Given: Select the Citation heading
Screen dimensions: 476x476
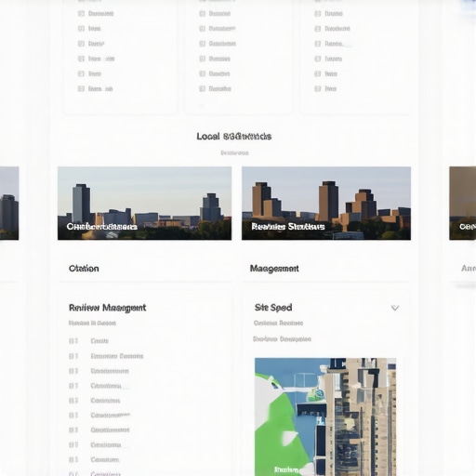Looking at the screenshot, I should point(84,269).
